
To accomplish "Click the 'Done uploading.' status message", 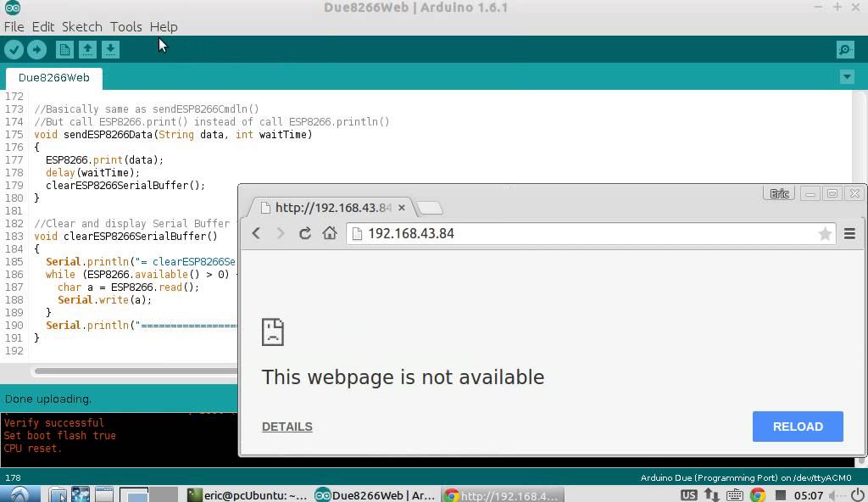I will click(48, 399).
